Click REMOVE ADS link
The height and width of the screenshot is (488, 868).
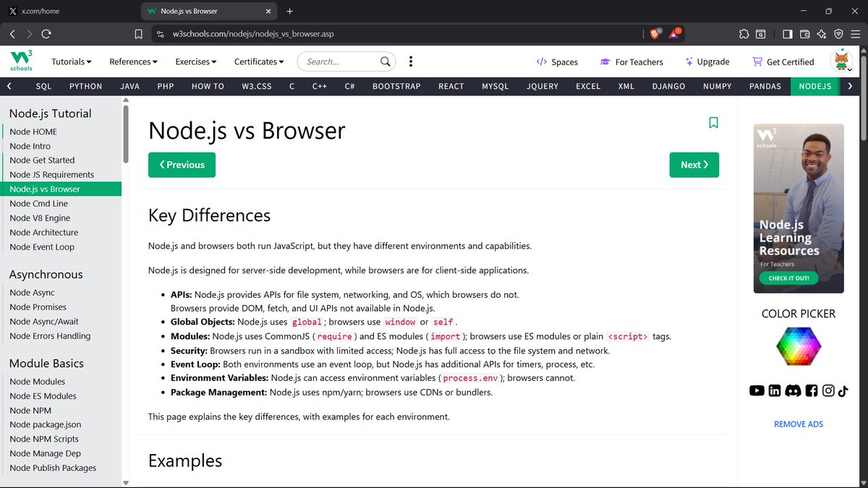799,424
